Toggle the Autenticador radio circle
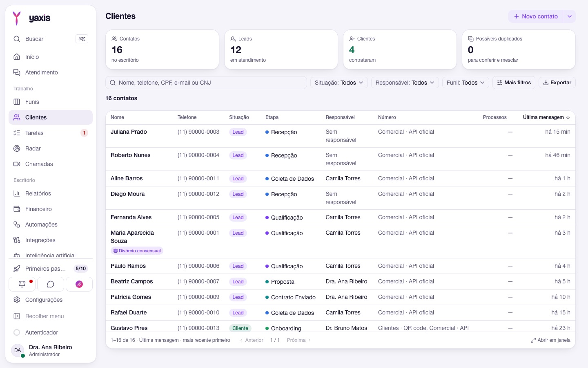588x368 pixels. tap(17, 332)
